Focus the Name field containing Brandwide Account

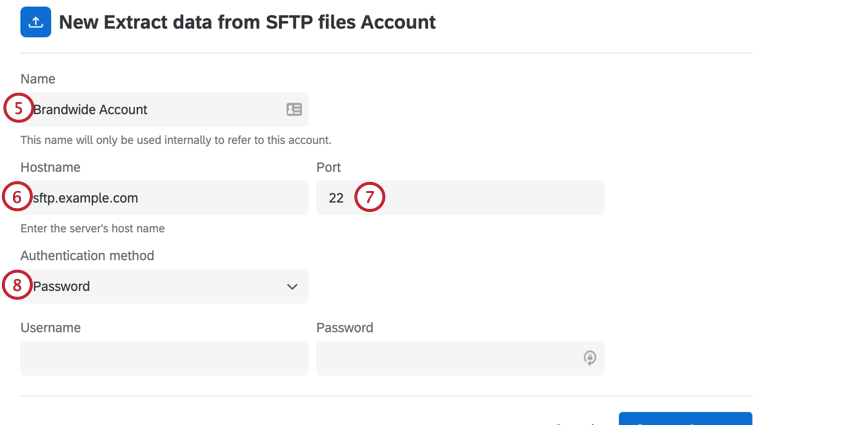150,110
